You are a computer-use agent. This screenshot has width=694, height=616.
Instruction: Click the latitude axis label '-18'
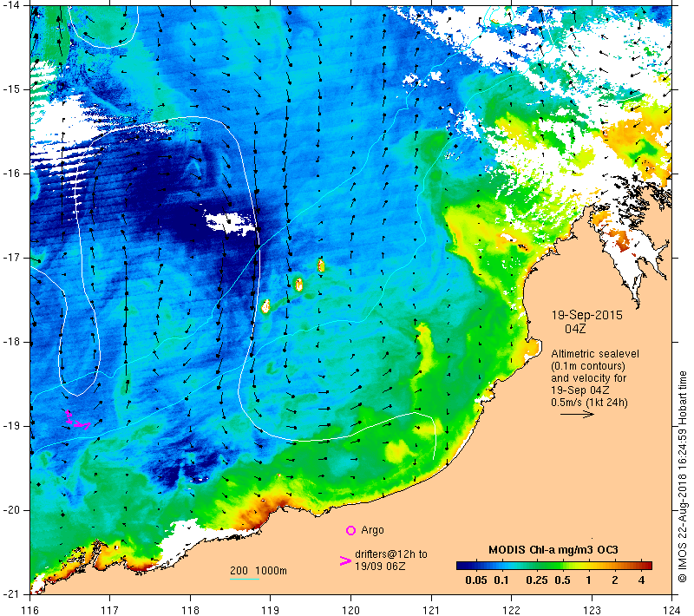(11, 342)
